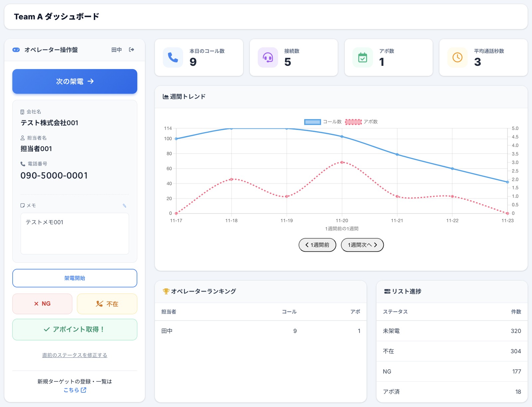Viewport: 532px width, 407px height.
Task: Mark the call as NG
Action: pyautogui.click(x=42, y=304)
